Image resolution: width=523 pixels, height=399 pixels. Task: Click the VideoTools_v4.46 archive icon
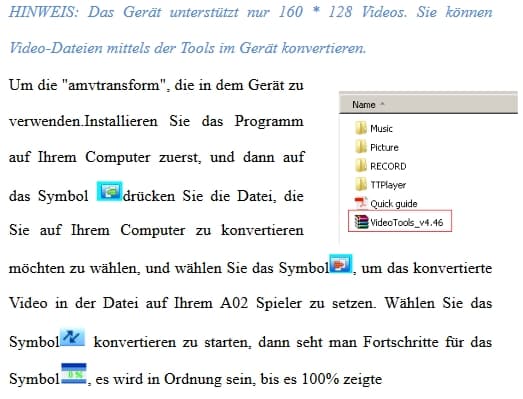pyautogui.click(x=361, y=222)
